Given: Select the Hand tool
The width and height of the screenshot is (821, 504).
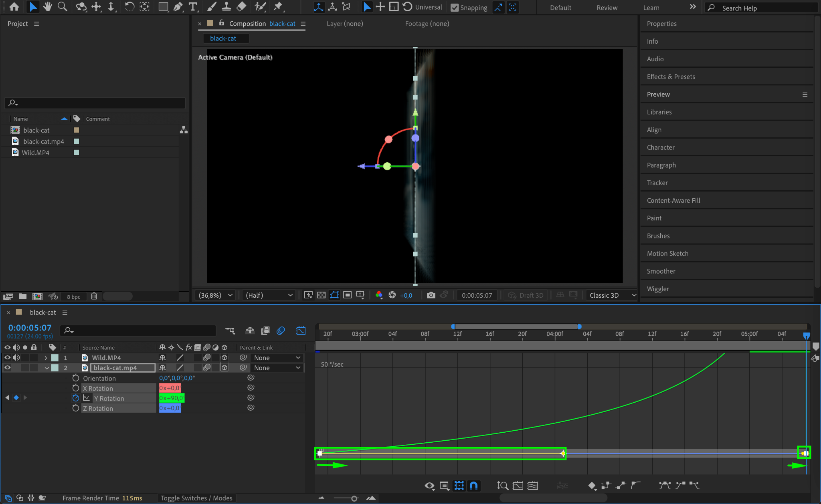Looking at the screenshot, I should [48, 7].
